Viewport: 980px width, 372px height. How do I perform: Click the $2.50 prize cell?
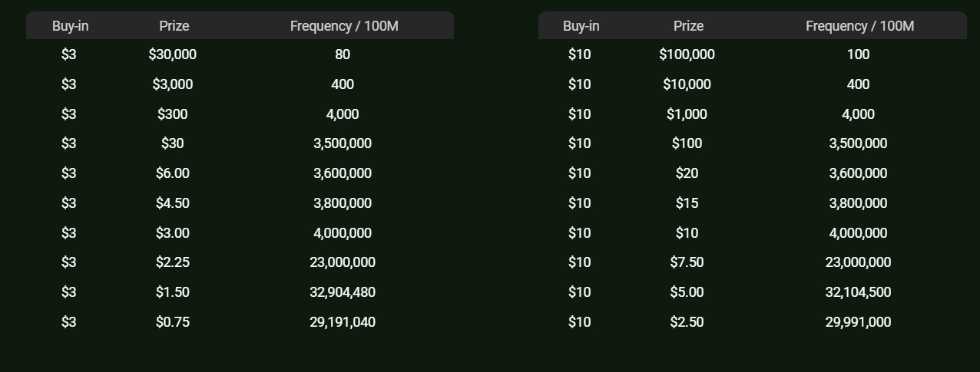click(687, 322)
